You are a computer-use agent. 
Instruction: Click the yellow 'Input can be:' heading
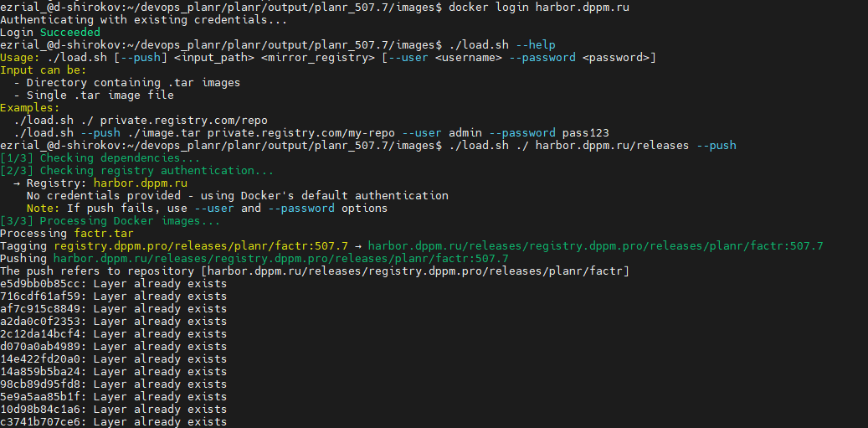pos(44,70)
